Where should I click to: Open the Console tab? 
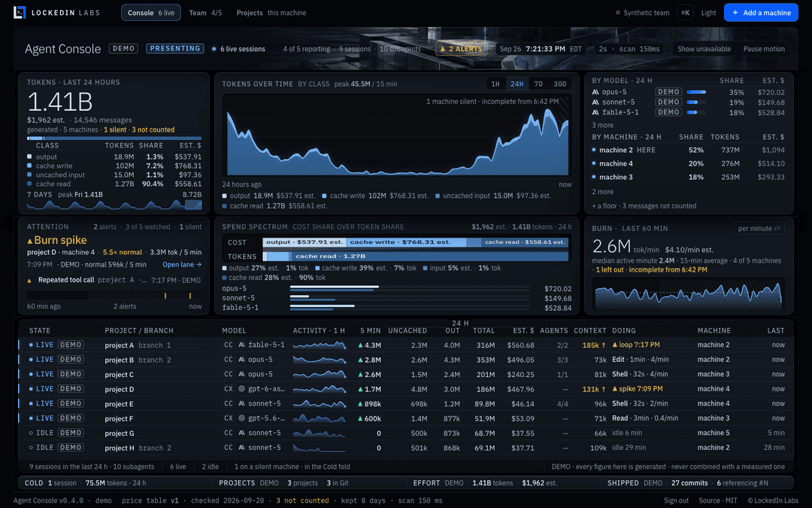tap(150, 13)
